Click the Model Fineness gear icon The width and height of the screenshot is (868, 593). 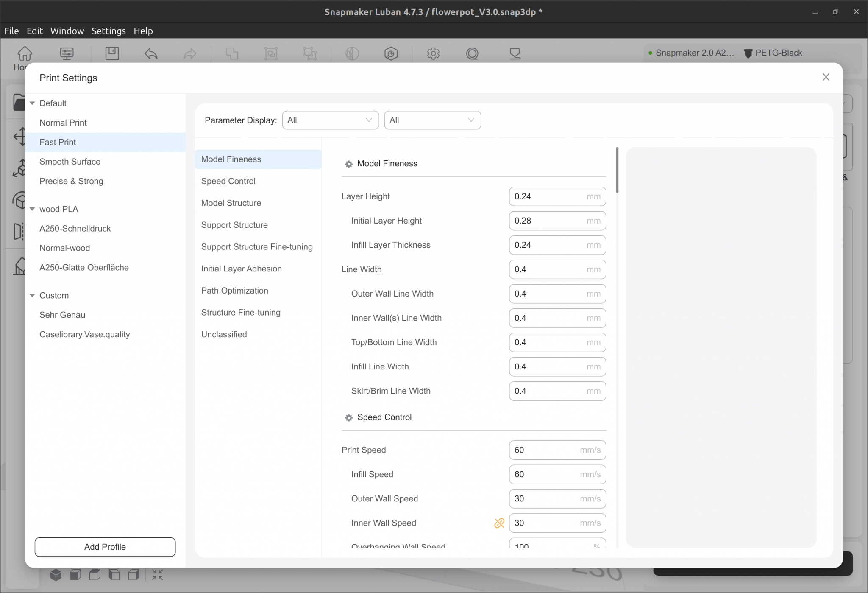349,164
